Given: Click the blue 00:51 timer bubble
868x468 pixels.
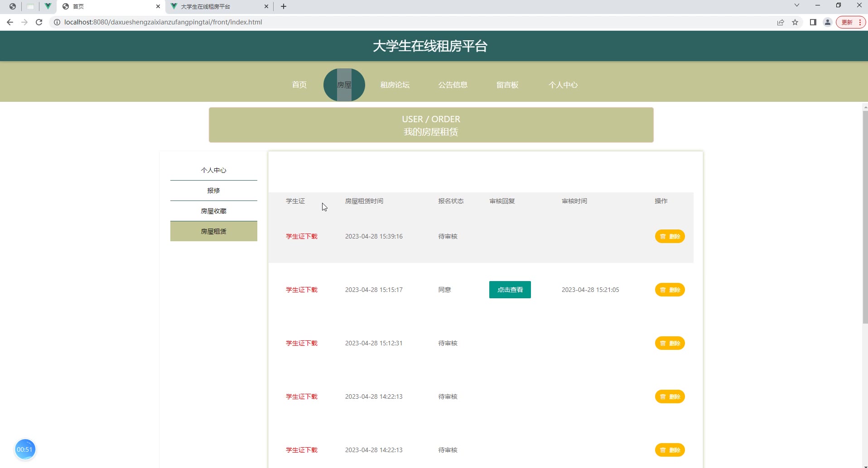Looking at the screenshot, I should 25,449.
